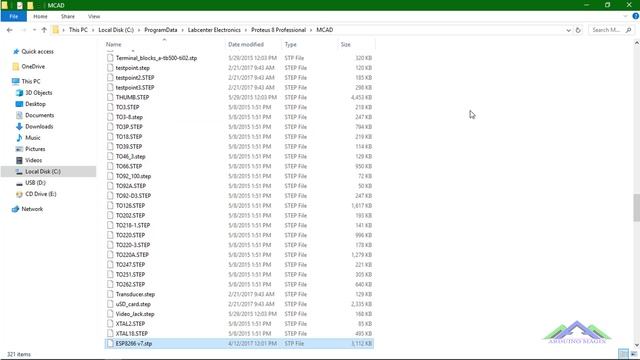
Task: Select file ESP8266-v7.stp
Action: click(x=239, y=344)
